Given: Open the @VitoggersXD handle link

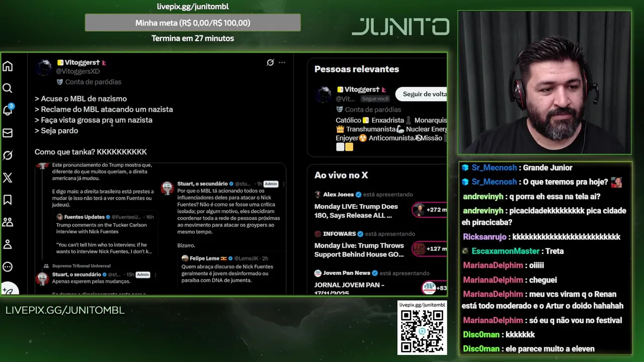Looking at the screenshot, I should [x=77, y=71].
